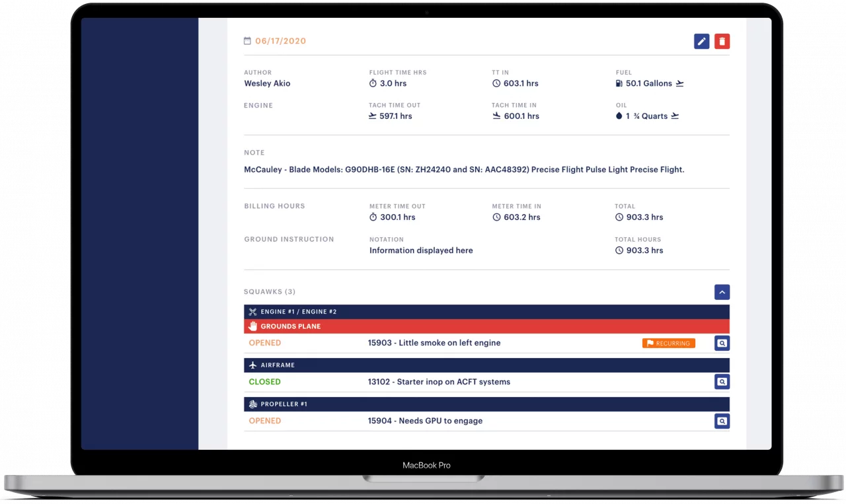846x504 pixels.
Task: Click the landing icon after Quarts
Action: click(x=675, y=116)
